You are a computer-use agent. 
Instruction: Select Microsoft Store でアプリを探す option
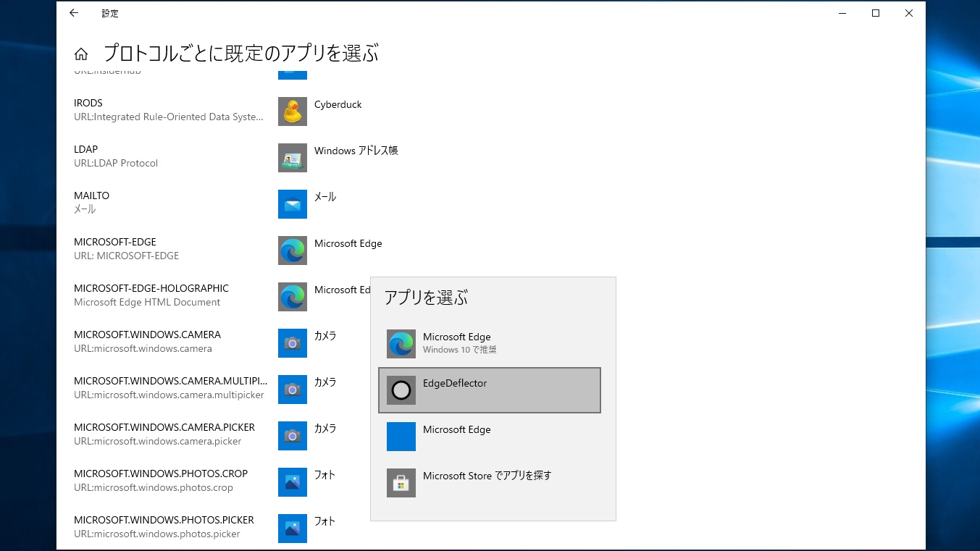point(490,483)
